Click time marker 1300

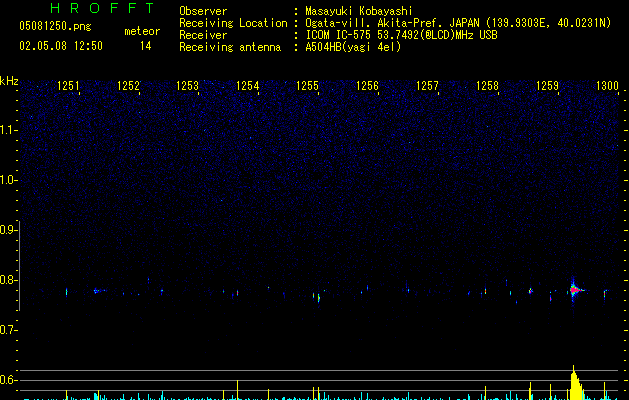click(607, 86)
